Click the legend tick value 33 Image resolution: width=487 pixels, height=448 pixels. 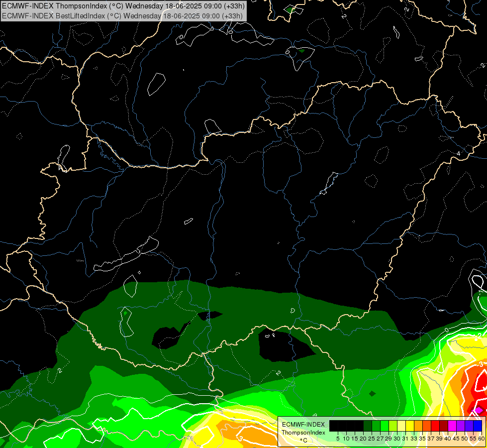(x=414, y=439)
